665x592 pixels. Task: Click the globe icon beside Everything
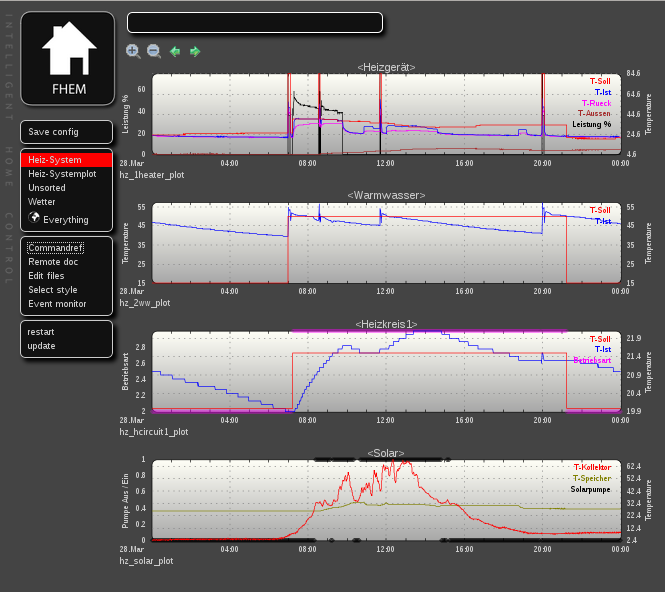click(x=34, y=218)
